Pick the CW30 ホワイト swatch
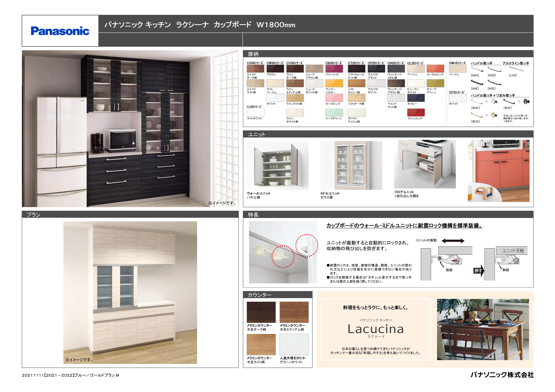 (x=275, y=98)
